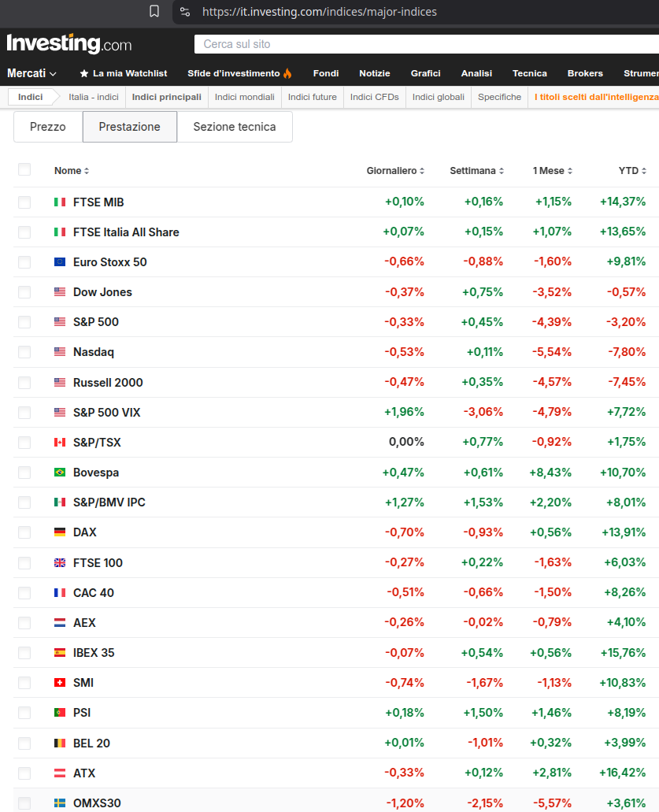
Task: Click the browser bookmark icon
Action: point(154,11)
